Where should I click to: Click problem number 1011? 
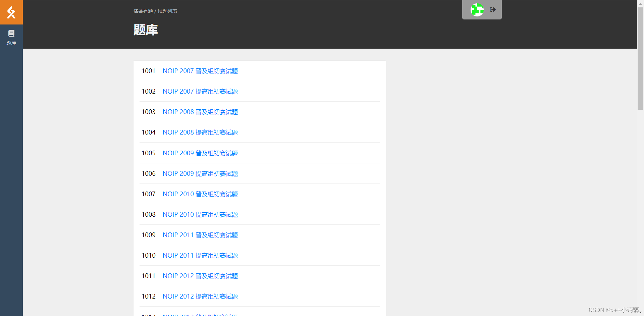(149, 276)
